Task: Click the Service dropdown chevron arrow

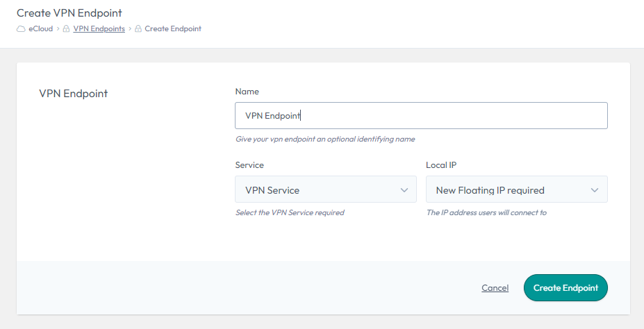Action: 404,190
